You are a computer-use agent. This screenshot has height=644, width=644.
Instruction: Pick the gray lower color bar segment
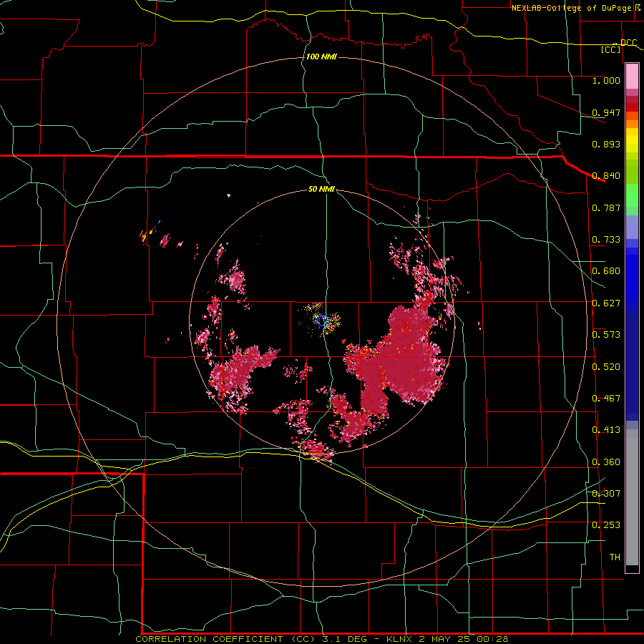tap(632, 497)
